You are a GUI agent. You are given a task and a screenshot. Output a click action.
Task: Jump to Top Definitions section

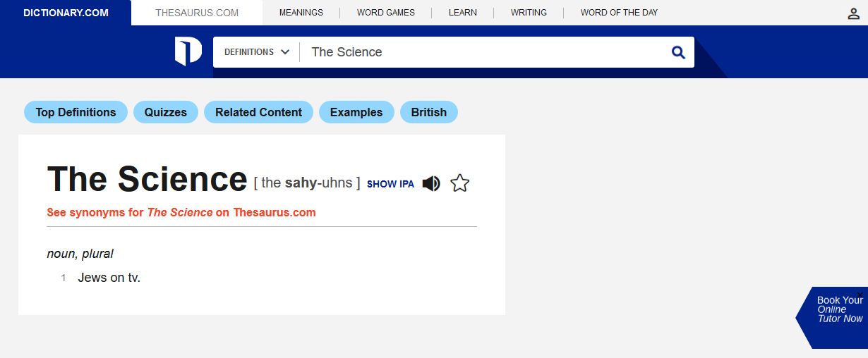tap(76, 112)
